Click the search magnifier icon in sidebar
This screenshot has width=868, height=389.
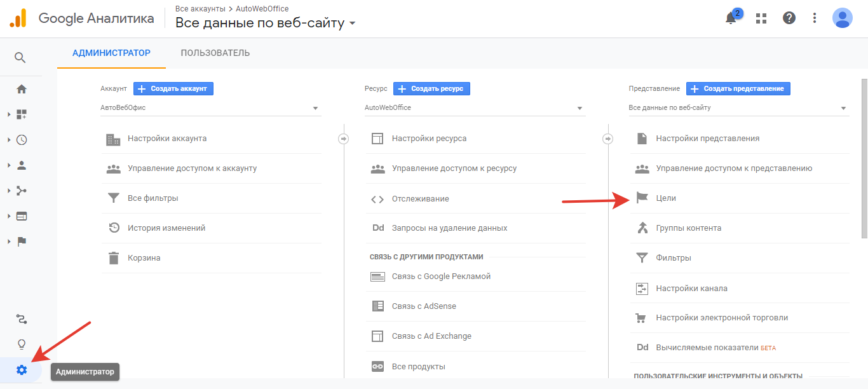click(20, 58)
